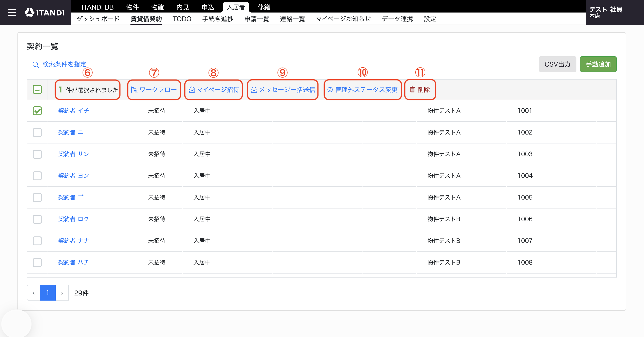Open ダッシュボード in sub-navigation
The height and width of the screenshot is (337, 644).
tap(98, 19)
